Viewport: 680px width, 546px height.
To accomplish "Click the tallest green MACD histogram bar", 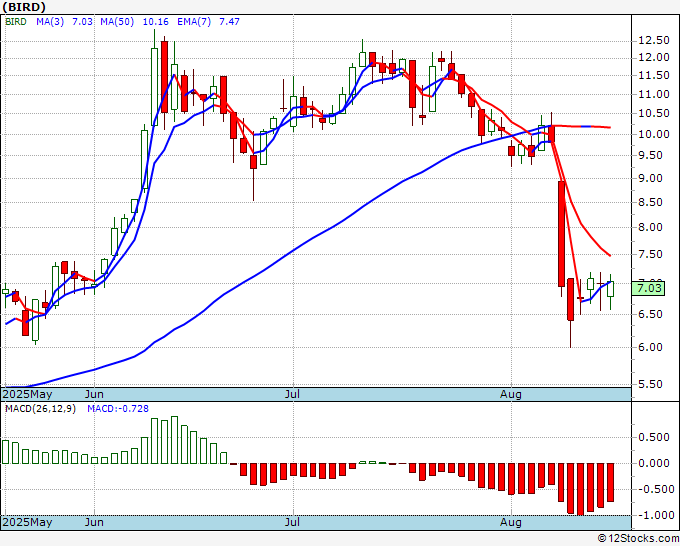I will (x=174, y=440).
